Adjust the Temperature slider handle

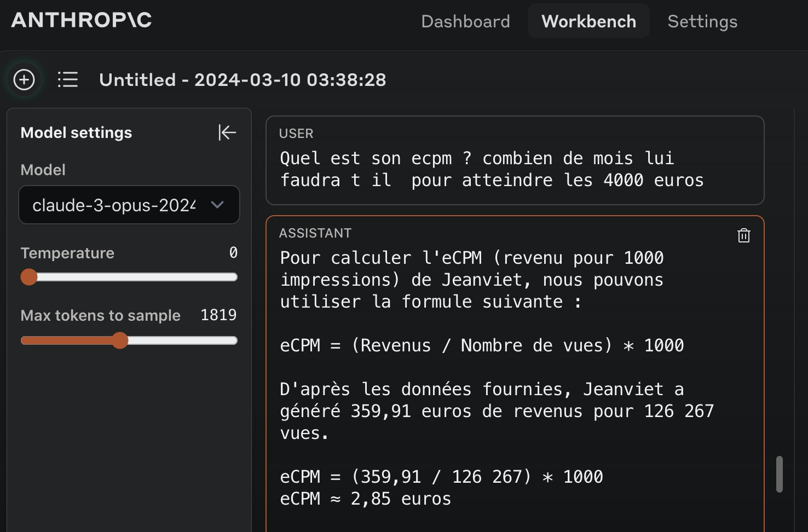29,277
